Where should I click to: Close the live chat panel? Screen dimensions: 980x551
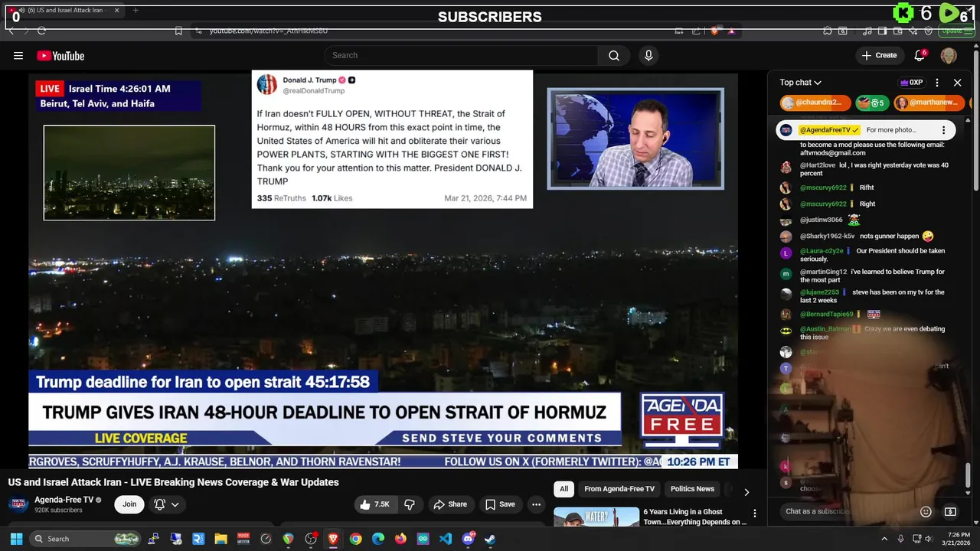coord(957,83)
